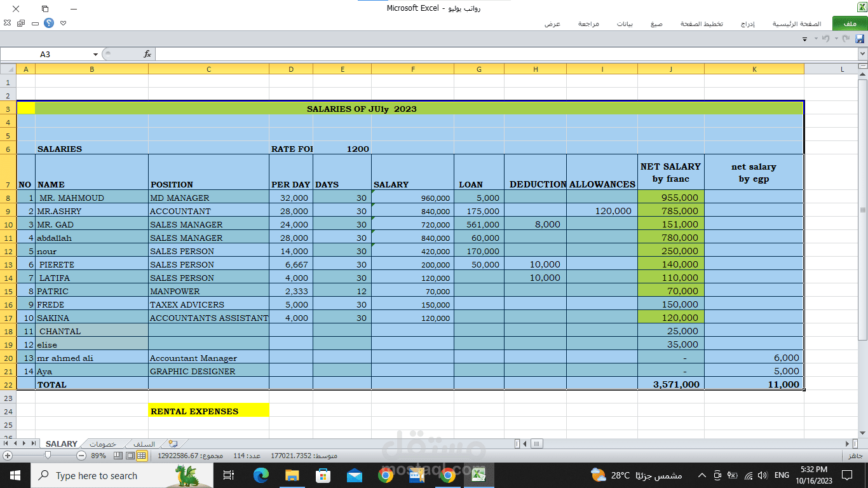The image size is (868, 488).
Task: Open the green ملف File tab
Action: (850, 24)
